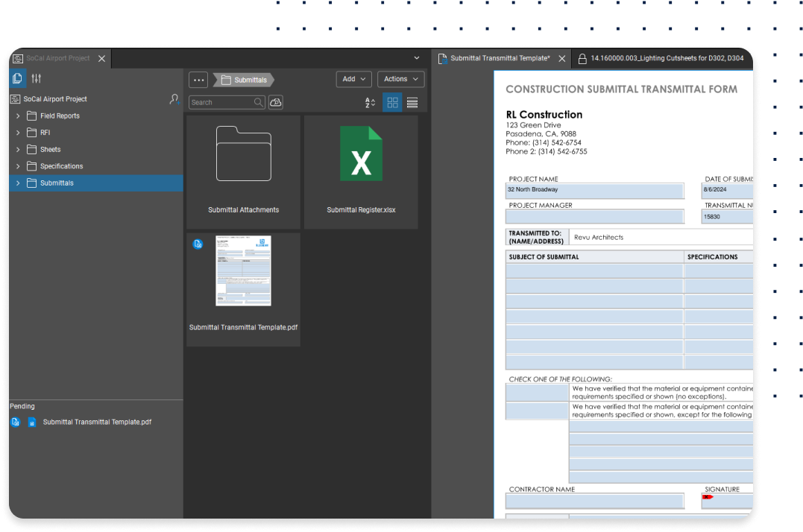Open the project files panel icon
Image resolution: width=803 pixels, height=532 pixels.
point(17,78)
